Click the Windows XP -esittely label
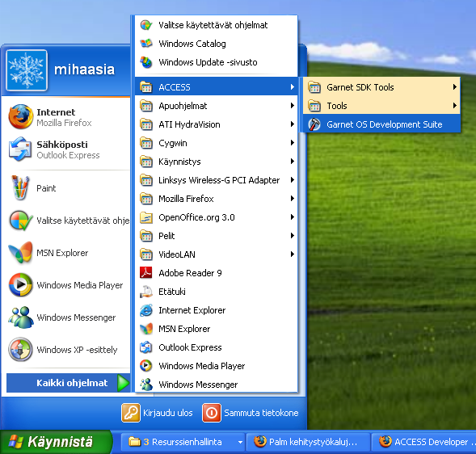Screen dimensions: 476x454 [x=77, y=350]
